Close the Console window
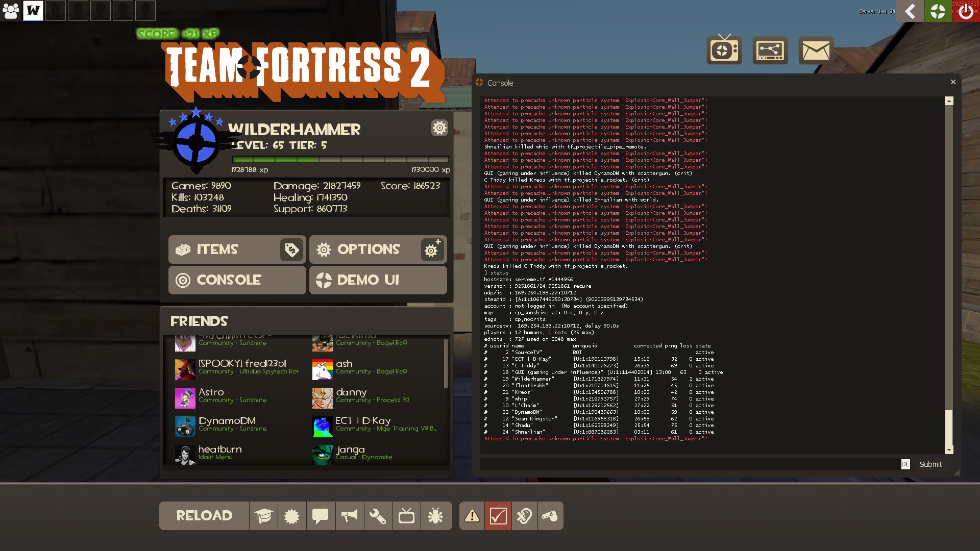Image resolution: width=980 pixels, height=551 pixels. 952,82
